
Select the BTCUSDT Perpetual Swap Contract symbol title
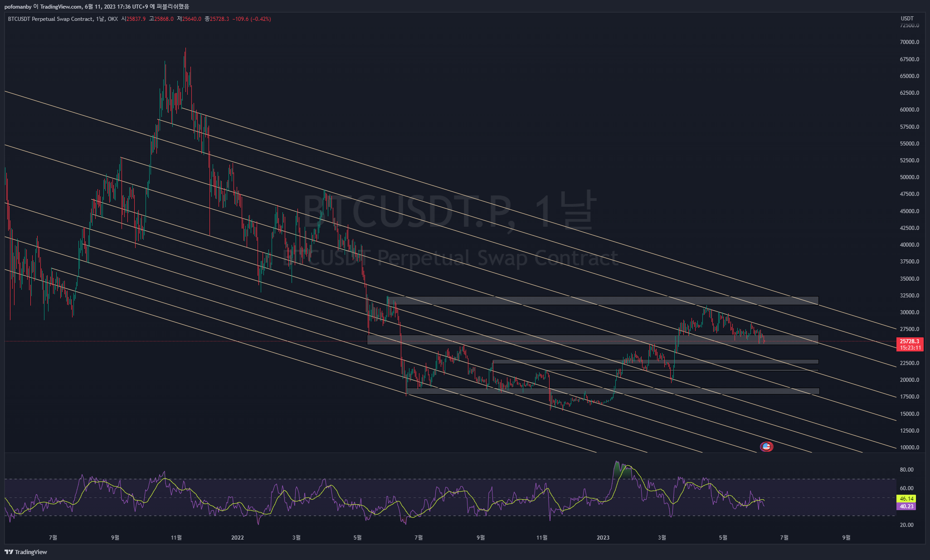pyautogui.click(x=50, y=19)
